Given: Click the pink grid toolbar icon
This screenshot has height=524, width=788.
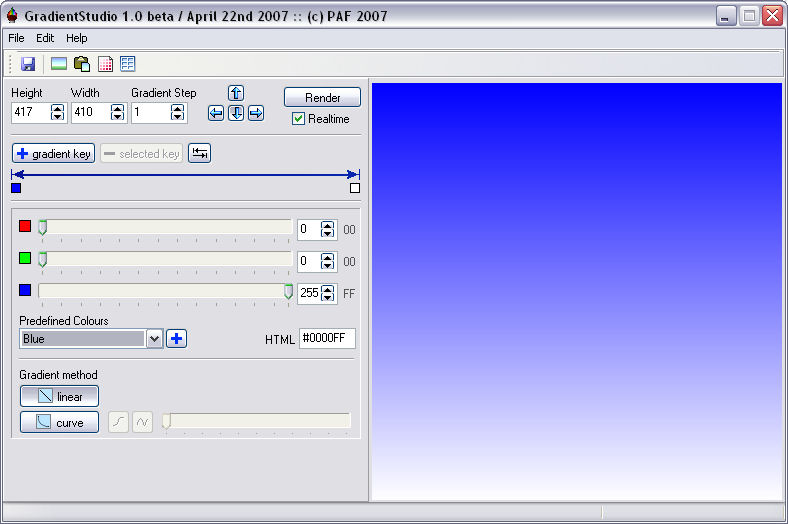Looking at the screenshot, I should point(105,64).
